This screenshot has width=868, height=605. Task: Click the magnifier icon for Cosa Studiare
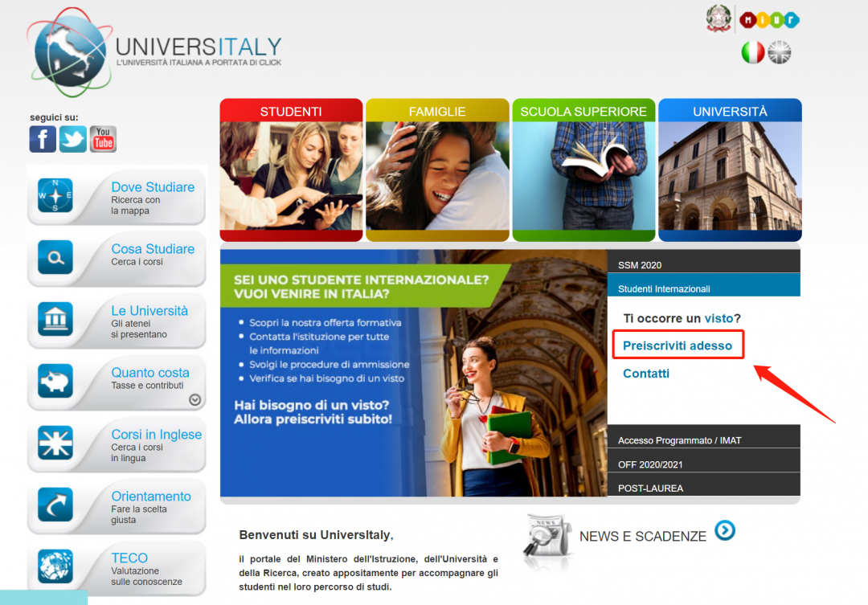(x=55, y=257)
